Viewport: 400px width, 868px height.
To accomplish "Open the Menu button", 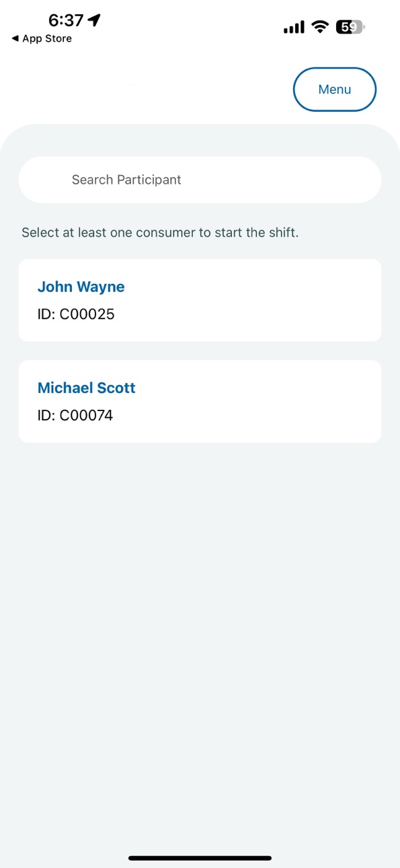I will (335, 89).
